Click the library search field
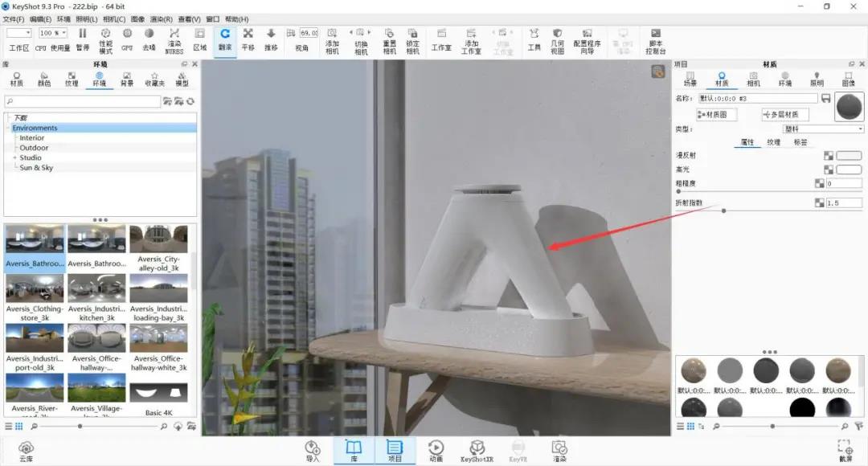This screenshot has width=868, height=466. (83, 101)
